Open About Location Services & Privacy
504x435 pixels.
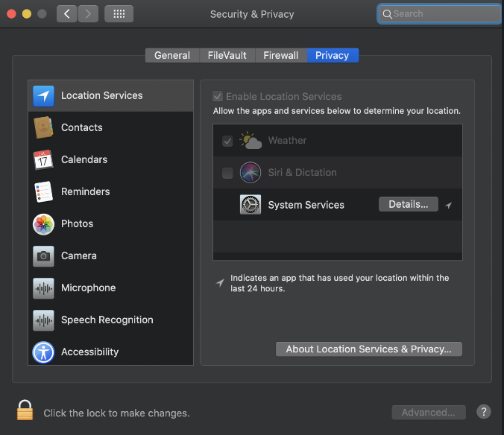click(368, 349)
